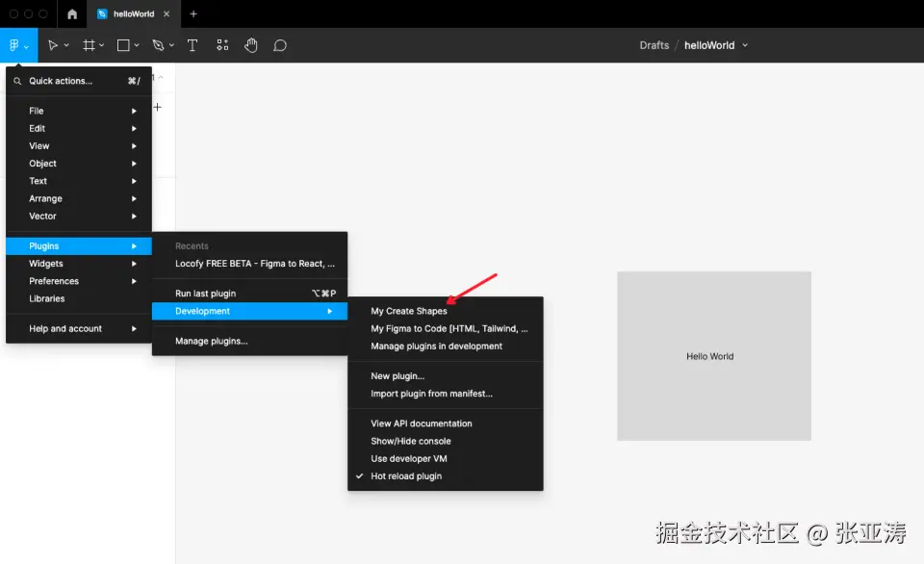Open the Object submenu
This screenshot has height=564, width=924.
click(x=79, y=164)
